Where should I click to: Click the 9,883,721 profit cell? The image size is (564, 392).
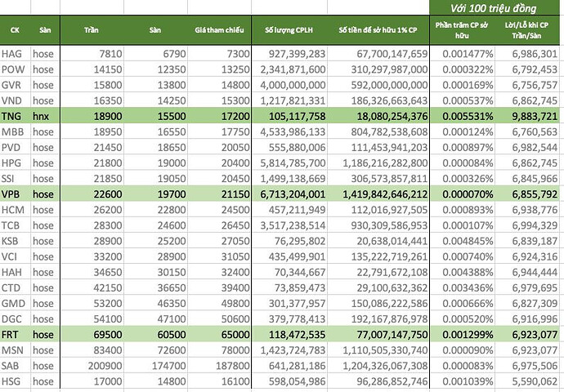(x=532, y=118)
